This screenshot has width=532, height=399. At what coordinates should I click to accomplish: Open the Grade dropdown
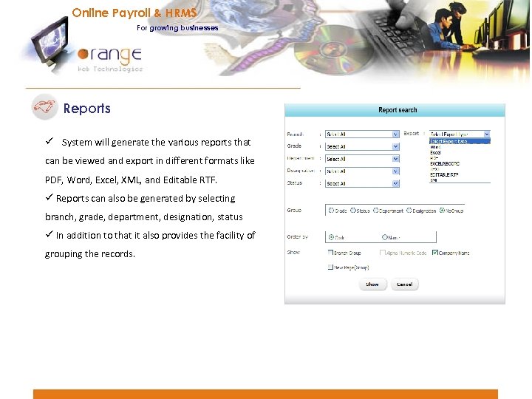[x=362, y=146]
